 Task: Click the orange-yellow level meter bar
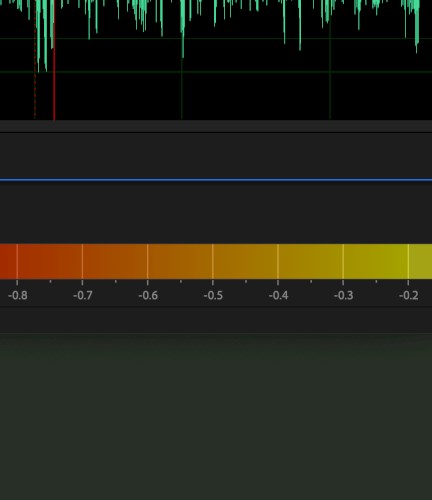216,261
